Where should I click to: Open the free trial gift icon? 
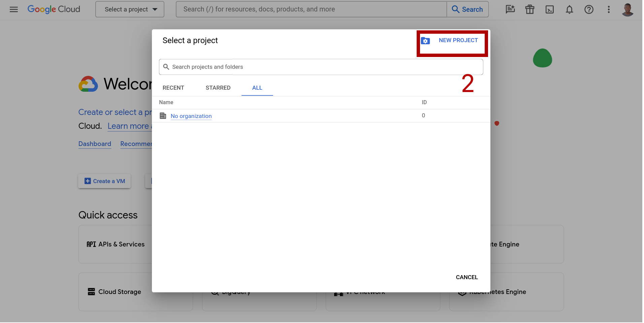[x=530, y=9]
